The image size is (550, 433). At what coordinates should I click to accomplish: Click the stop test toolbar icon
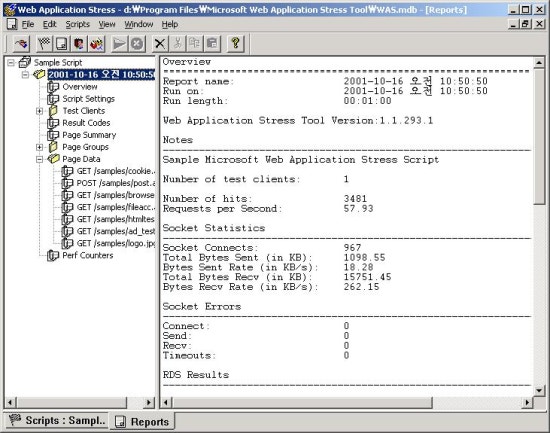click(x=137, y=44)
